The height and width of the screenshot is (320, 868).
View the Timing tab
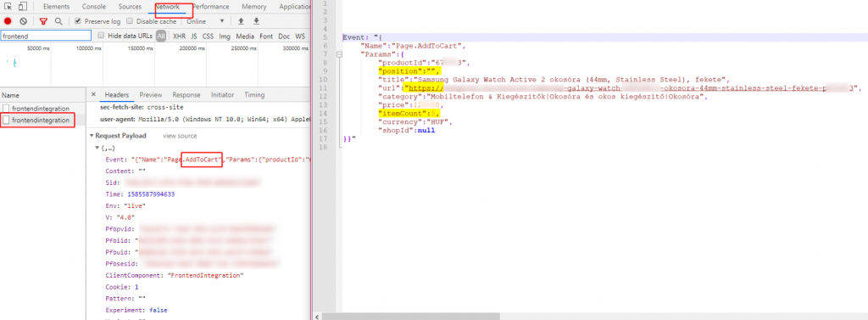[254, 95]
